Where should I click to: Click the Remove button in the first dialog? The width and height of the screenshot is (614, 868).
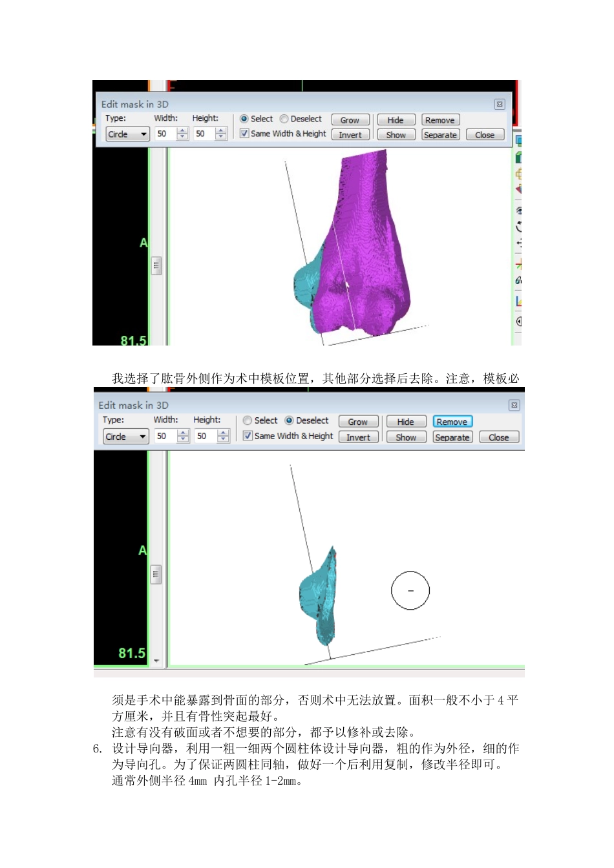pyautogui.click(x=441, y=120)
